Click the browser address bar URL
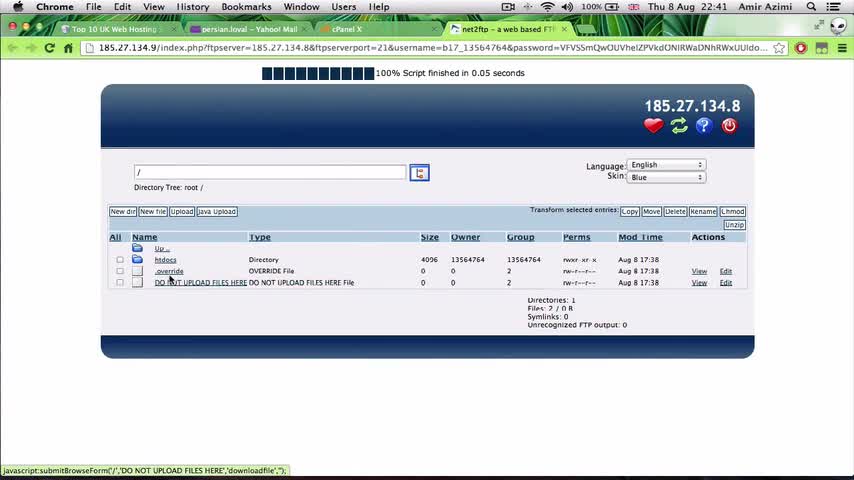Image resolution: width=854 pixels, height=480 pixels. (433, 48)
